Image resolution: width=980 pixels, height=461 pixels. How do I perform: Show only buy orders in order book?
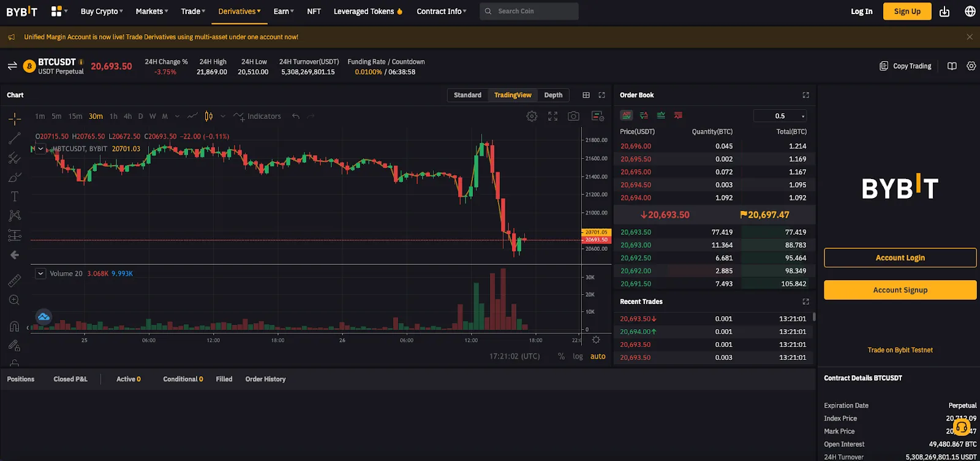pos(661,115)
